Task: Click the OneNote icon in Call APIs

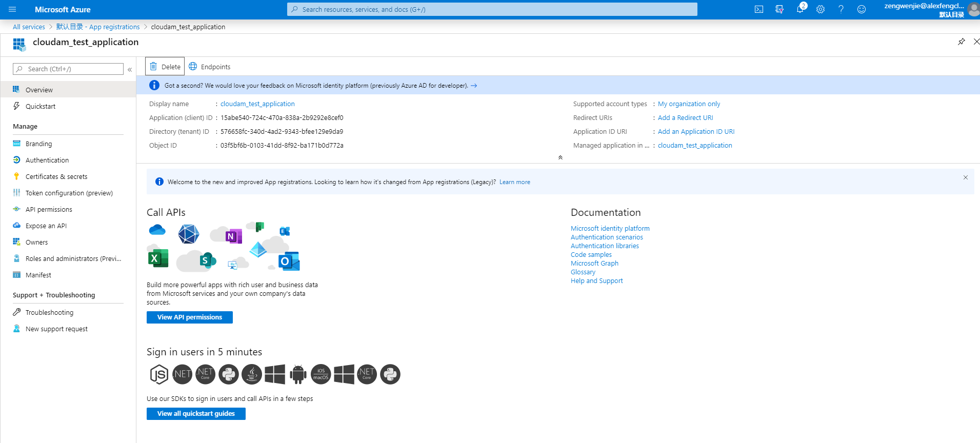Action: coord(233,236)
